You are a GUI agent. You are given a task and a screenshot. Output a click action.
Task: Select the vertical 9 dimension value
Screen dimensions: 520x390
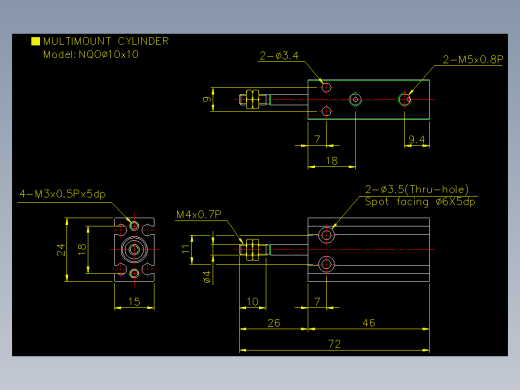[207, 99]
